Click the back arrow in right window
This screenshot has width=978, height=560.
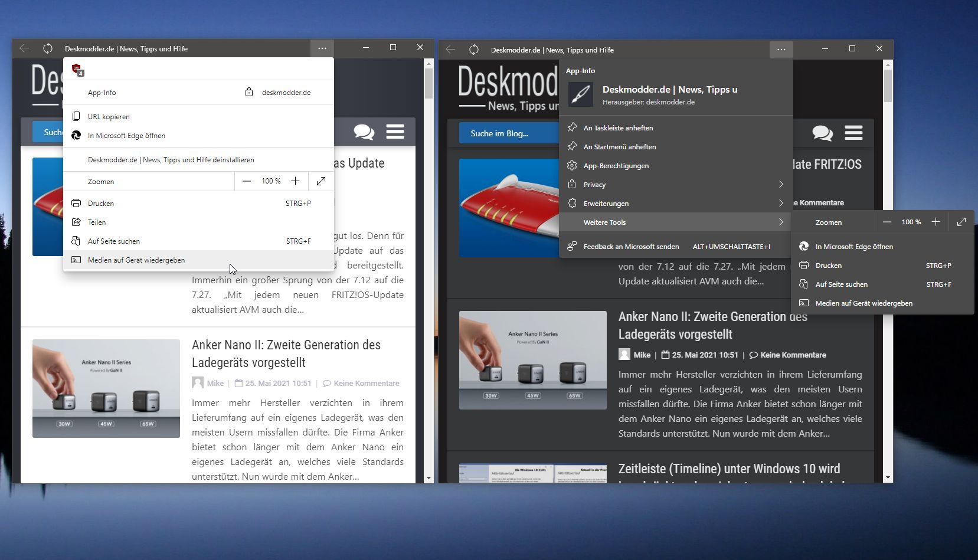[x=450, y=50]
